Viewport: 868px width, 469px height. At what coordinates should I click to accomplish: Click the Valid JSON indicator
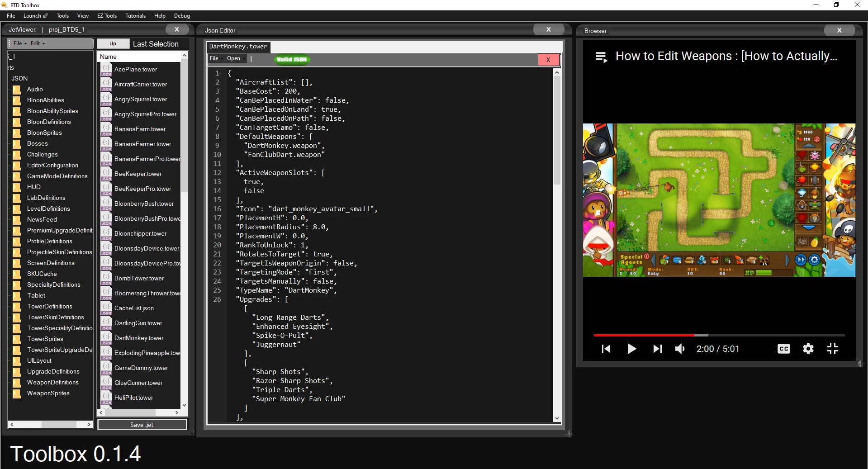pyautogui.click(x=291, y=59)
